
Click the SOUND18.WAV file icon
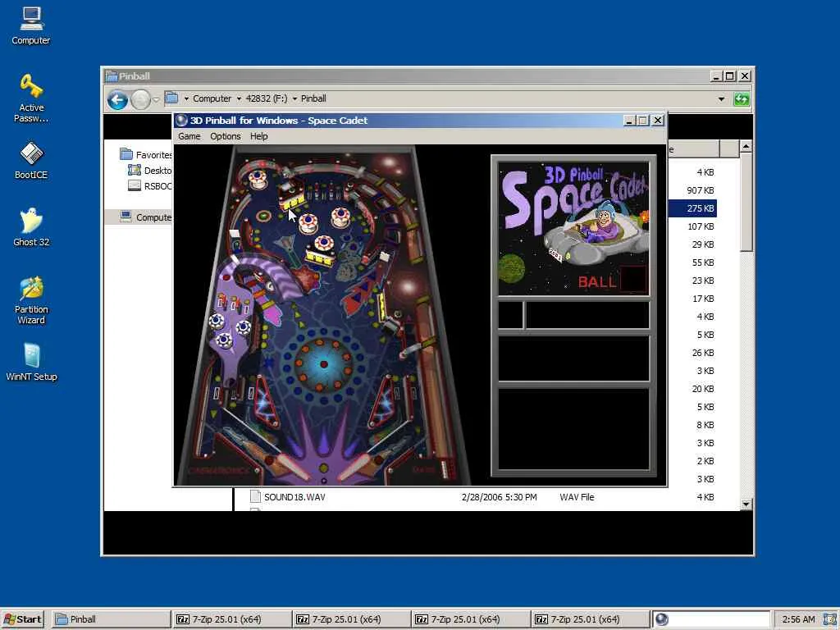(256, 496)
